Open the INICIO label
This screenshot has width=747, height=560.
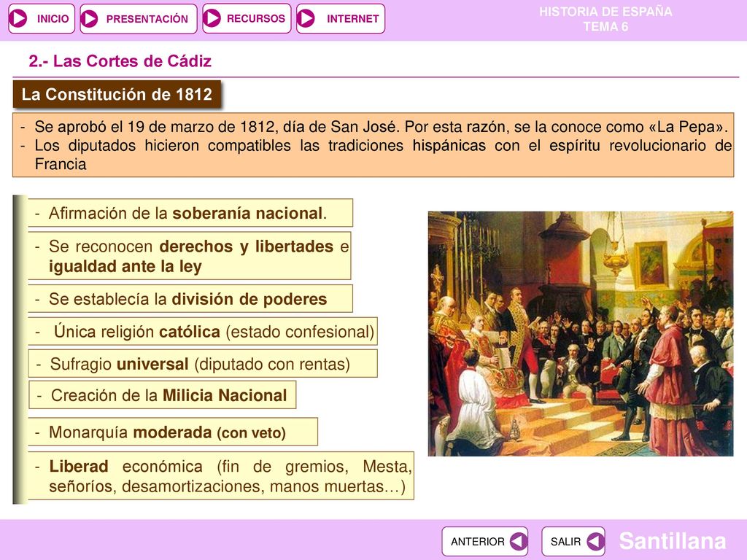pos(53,19)
